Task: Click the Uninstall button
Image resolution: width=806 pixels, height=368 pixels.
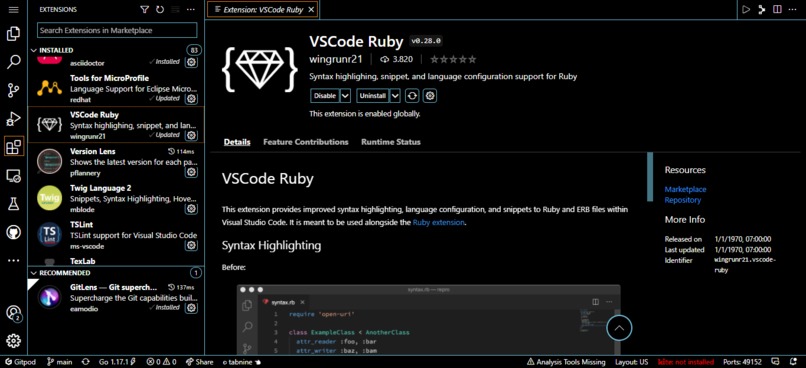Action: (x=373, y=96)
